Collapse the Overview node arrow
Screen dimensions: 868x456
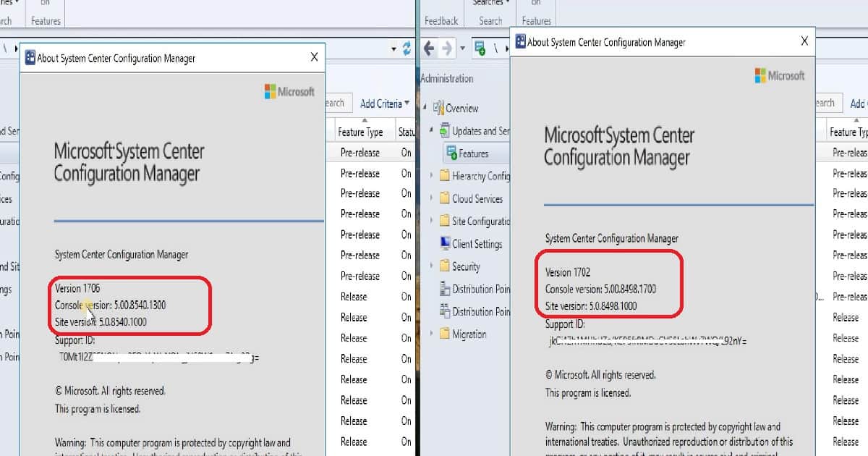click(x=425, y=108)
